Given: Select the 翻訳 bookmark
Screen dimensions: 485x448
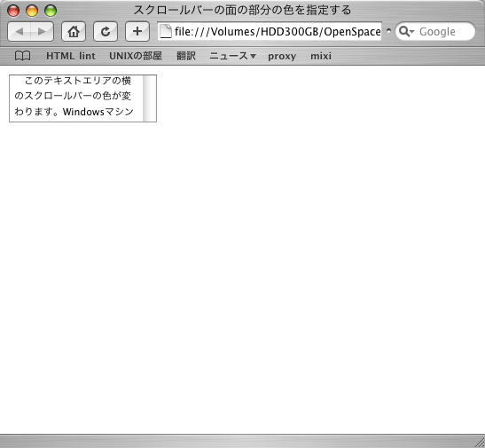Looking at the screenshot, I should coord(186,56).
